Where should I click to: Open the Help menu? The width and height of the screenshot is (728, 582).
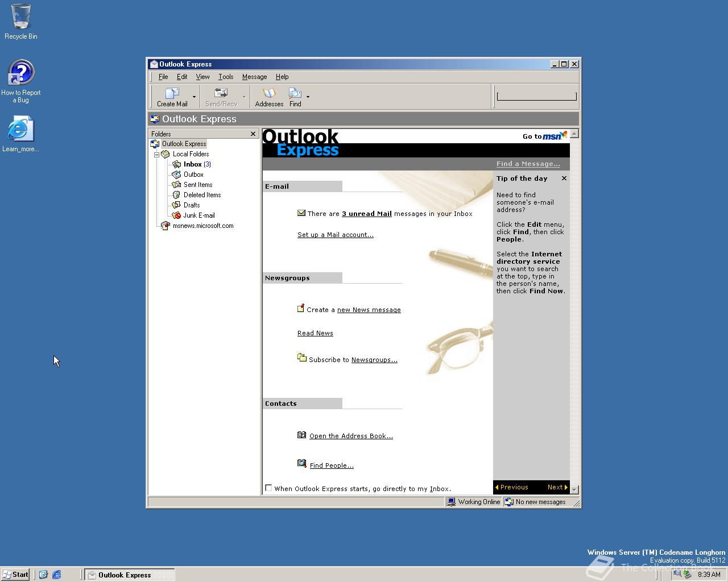coord(282,77)
